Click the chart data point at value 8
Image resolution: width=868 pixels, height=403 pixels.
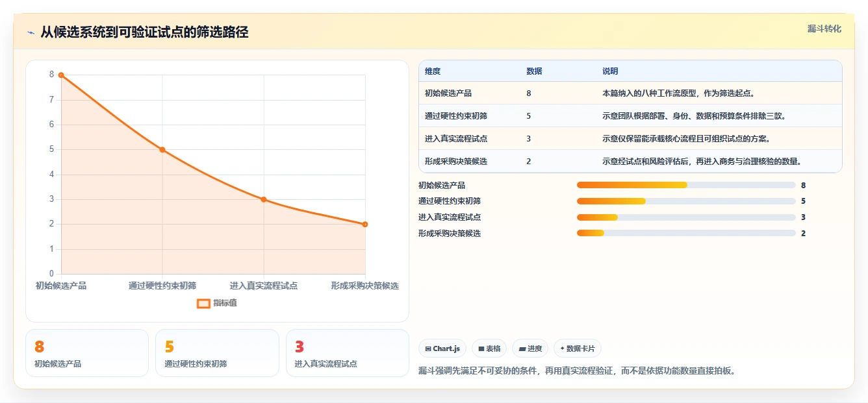pos(61,75)
